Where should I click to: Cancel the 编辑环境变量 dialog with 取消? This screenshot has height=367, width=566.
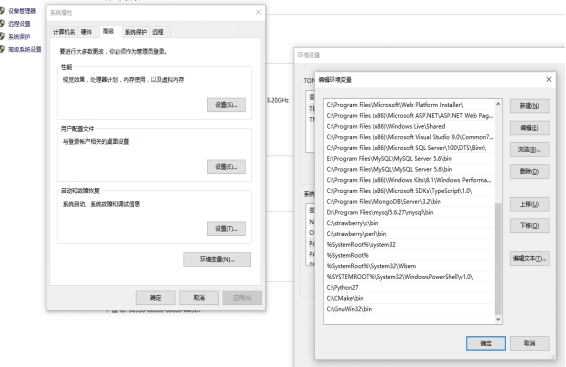(530, 343)
